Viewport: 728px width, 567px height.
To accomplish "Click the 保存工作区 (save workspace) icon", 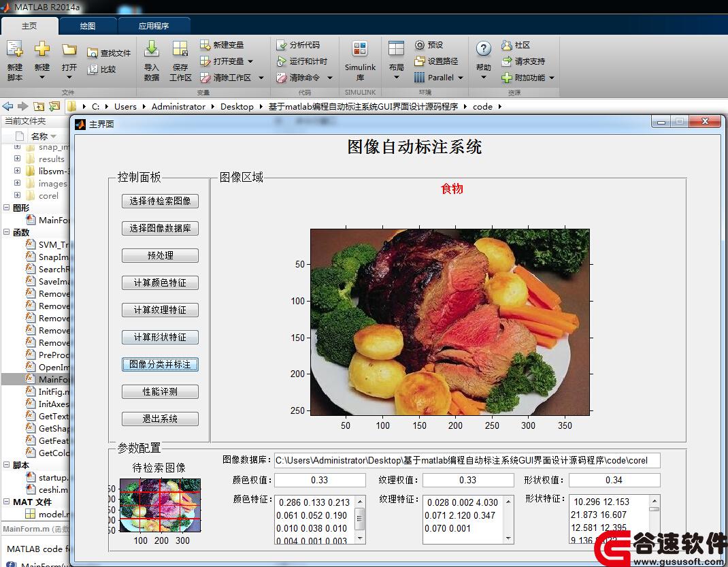I will pos(180,48).
